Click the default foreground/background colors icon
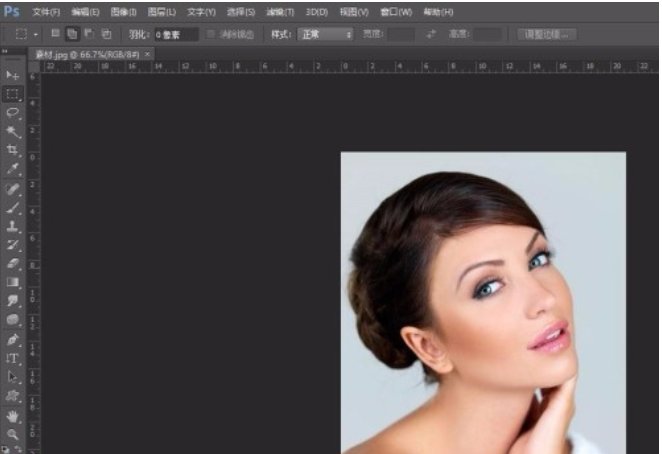The height and width of the screenshot is (454, 662). point(5,450)
